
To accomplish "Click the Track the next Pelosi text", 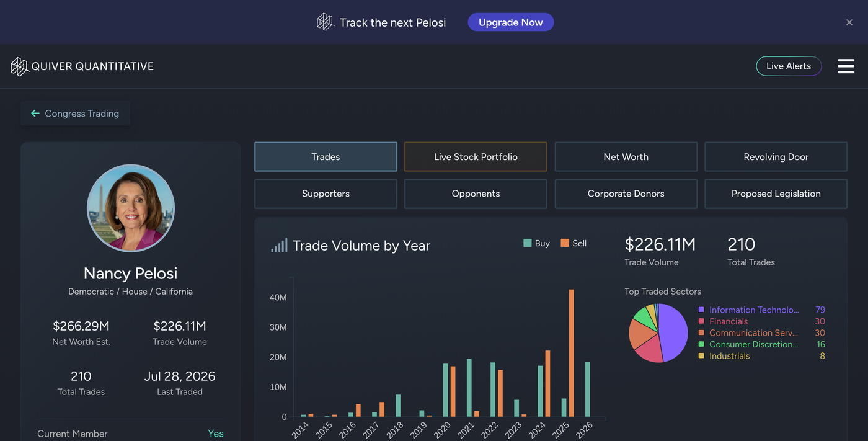I will (x=393, y=22).
